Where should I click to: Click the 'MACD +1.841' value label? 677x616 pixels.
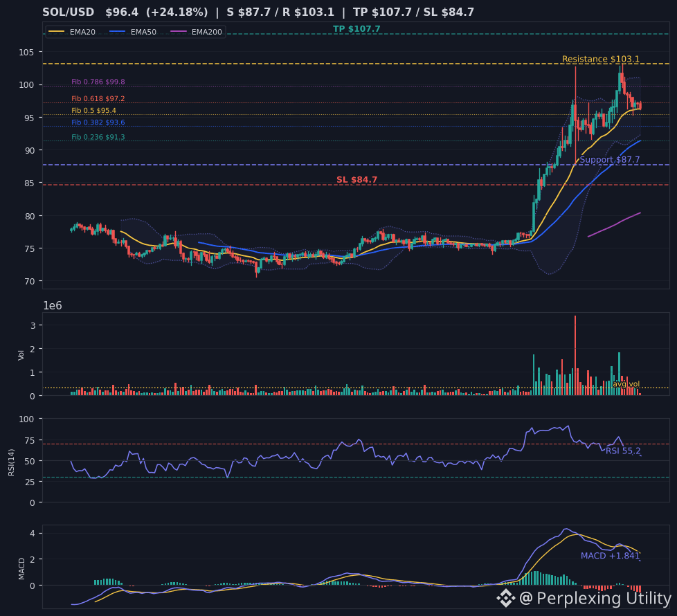coord(610,556)
